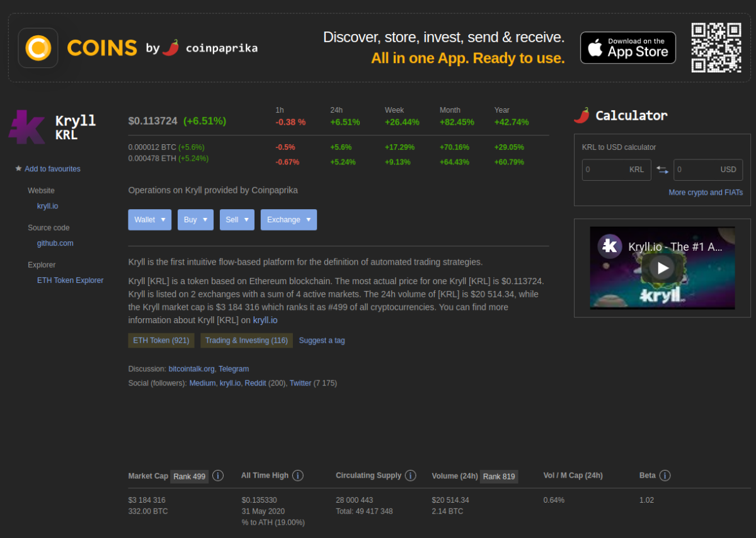Open the More crypto and FIATs link
Image resolution: width=756 pixels, height=538 pixels.
pos(705,193)
